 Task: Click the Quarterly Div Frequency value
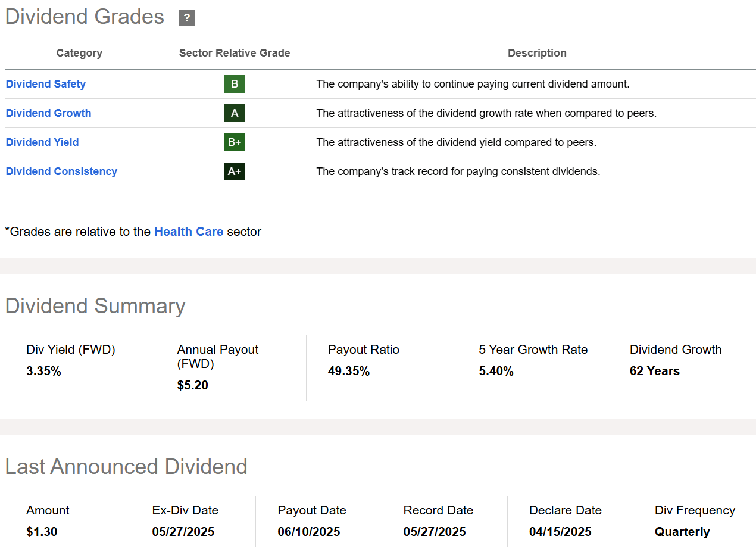[x=682, y=531]
